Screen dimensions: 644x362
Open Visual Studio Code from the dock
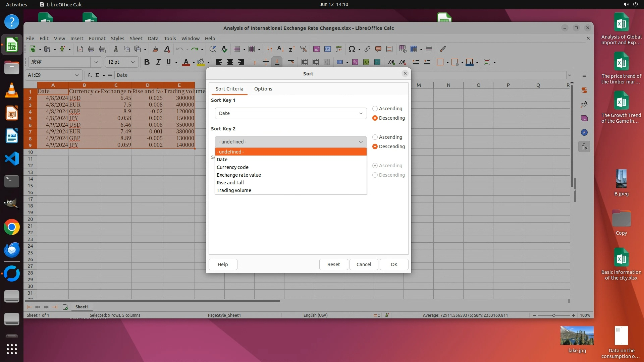pos(12,159)
